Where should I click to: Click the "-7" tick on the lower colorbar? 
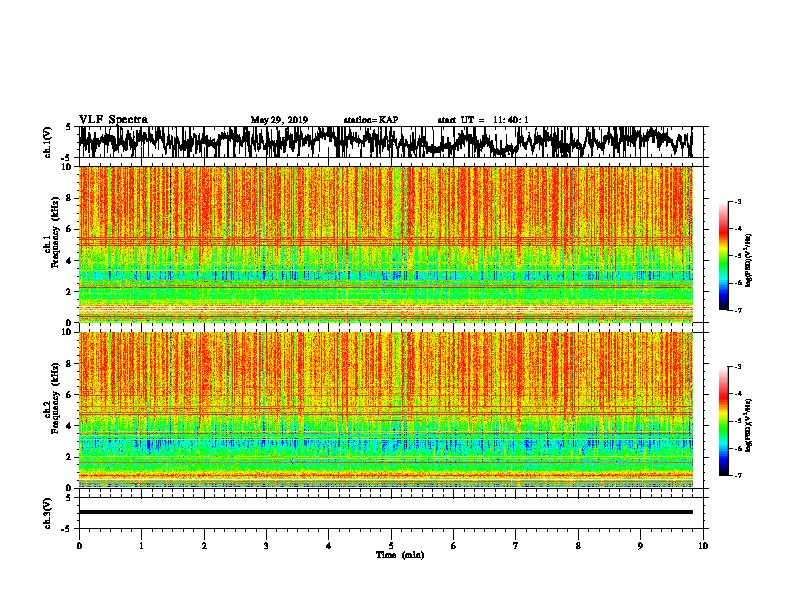point(738,476)
